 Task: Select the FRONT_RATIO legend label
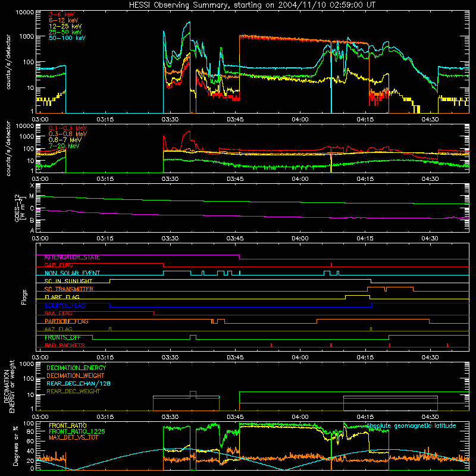tap(68, 425)
